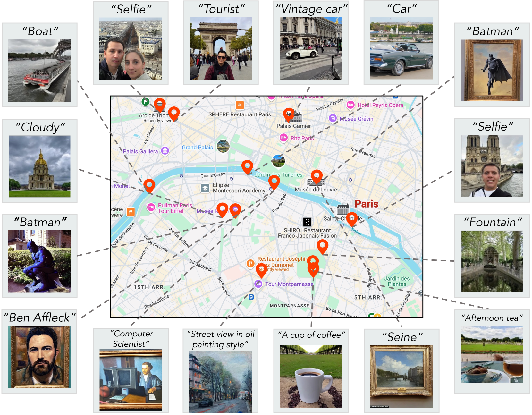Screen dimensions: 532x415
Task: Click the "Ritz Paris" map label
Action: 302,138
